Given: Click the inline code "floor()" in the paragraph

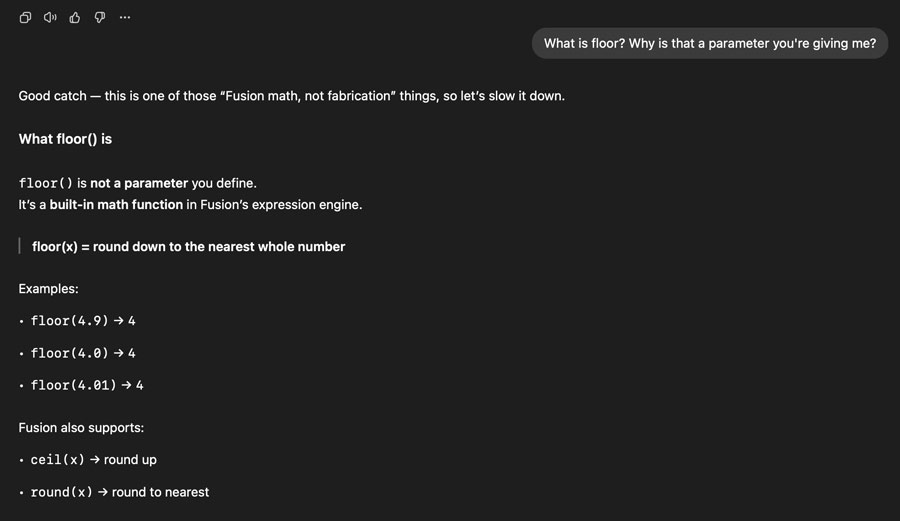Looking at the screenshot, I should click(x=45, y=184).
